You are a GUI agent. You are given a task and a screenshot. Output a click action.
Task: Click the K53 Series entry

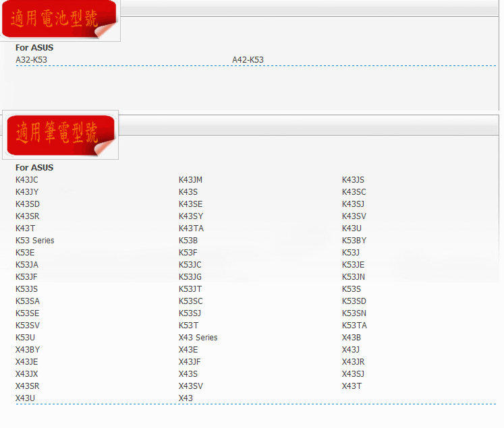(x=34, y=241)
